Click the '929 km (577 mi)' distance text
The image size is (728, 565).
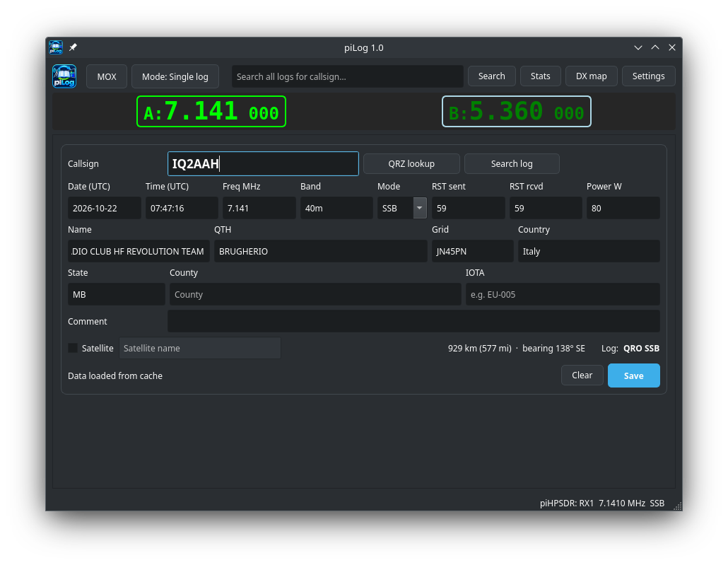tap(480, 349)
